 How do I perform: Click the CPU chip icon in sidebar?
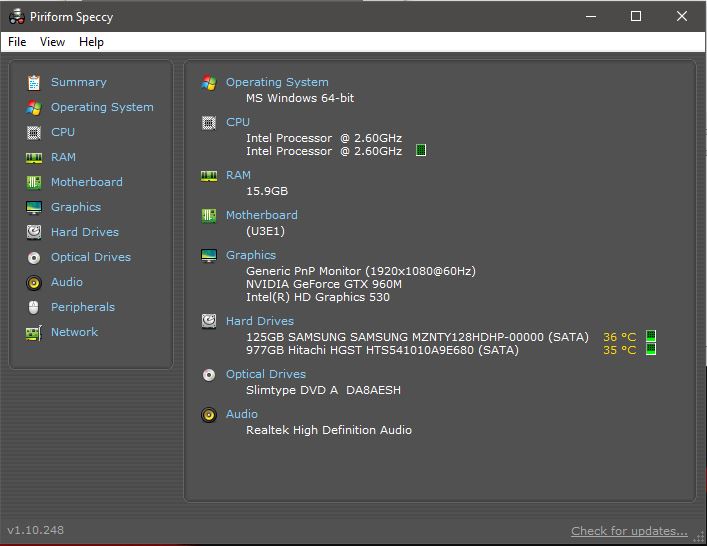tap(34, 133)
